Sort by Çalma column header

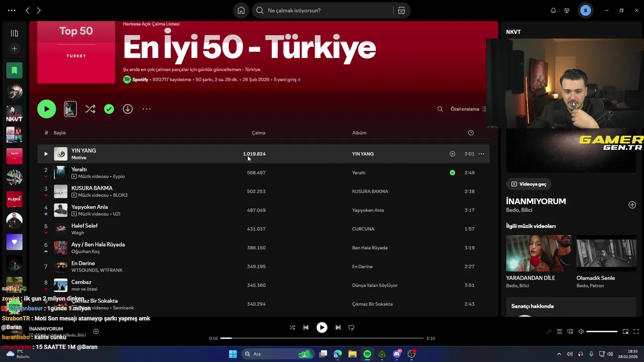coord(259,133)
